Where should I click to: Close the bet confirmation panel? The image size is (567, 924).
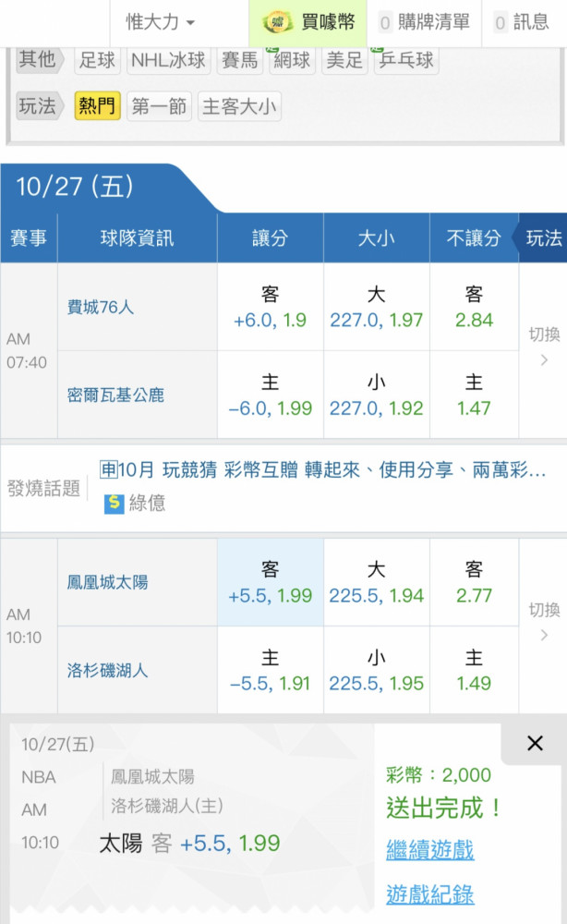pyautogui.click(x=535, y=743)
